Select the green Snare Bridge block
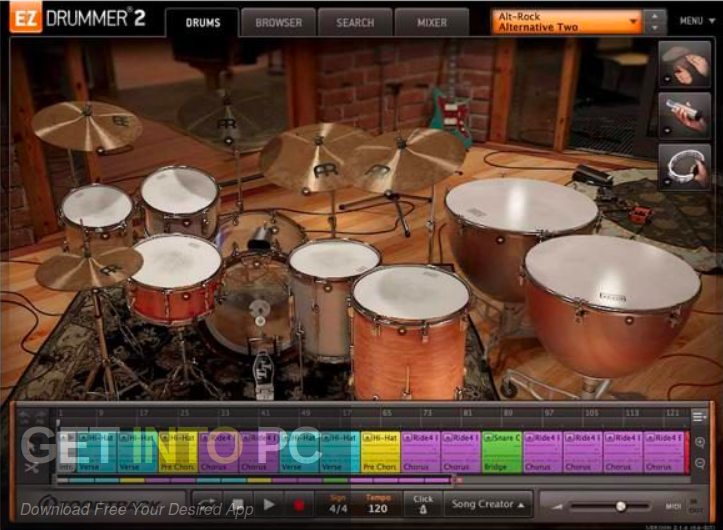The image size is (723, 530). tap(502, 452)
